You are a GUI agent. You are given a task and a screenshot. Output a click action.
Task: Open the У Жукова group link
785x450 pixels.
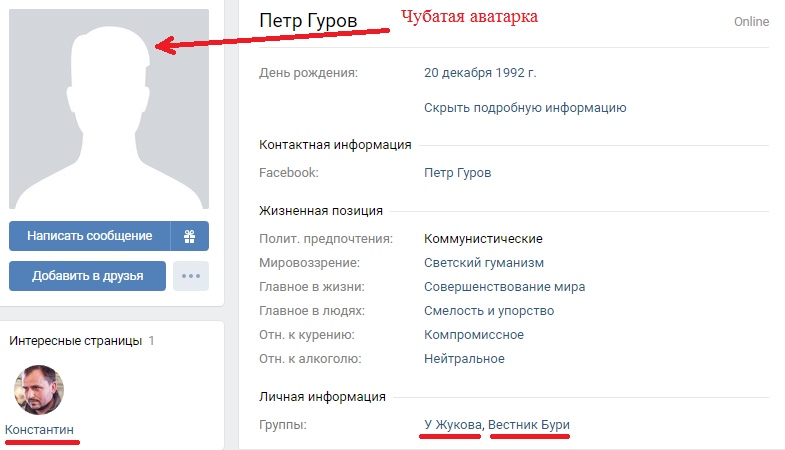click(453, 425)
